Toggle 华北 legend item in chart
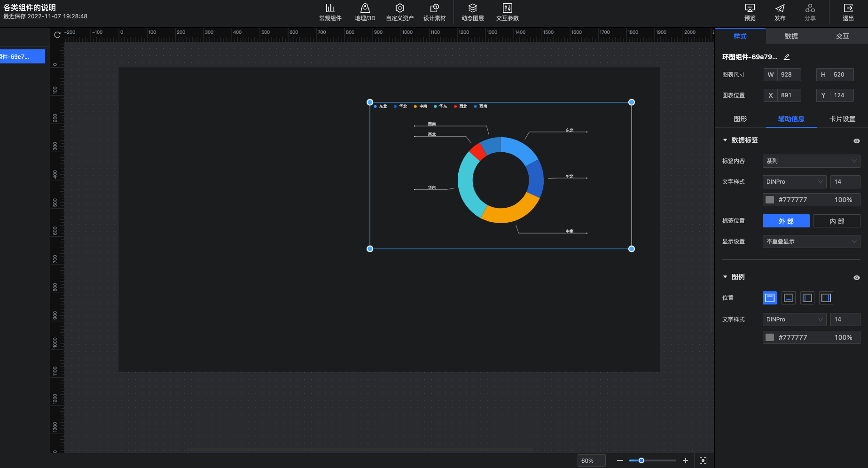 401,107
